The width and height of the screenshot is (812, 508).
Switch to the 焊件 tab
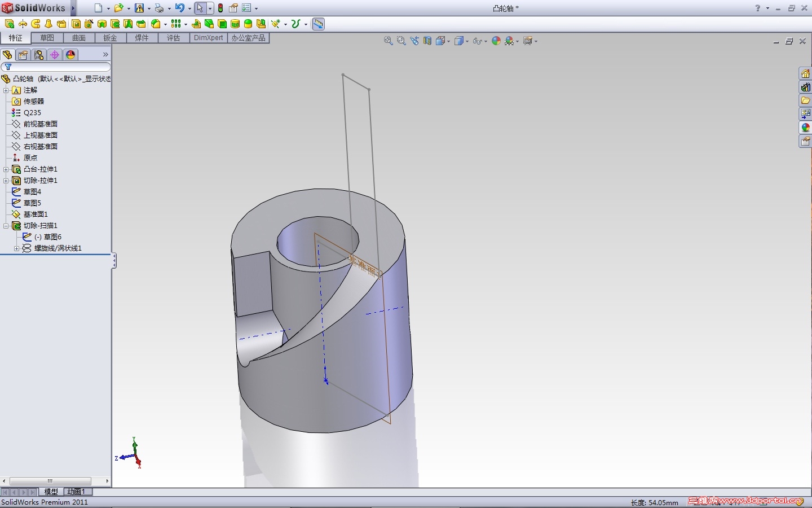point(142,38)
